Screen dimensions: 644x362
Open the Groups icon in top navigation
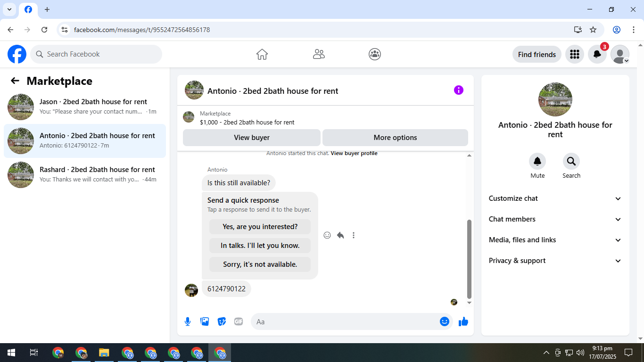pos(375,54)
